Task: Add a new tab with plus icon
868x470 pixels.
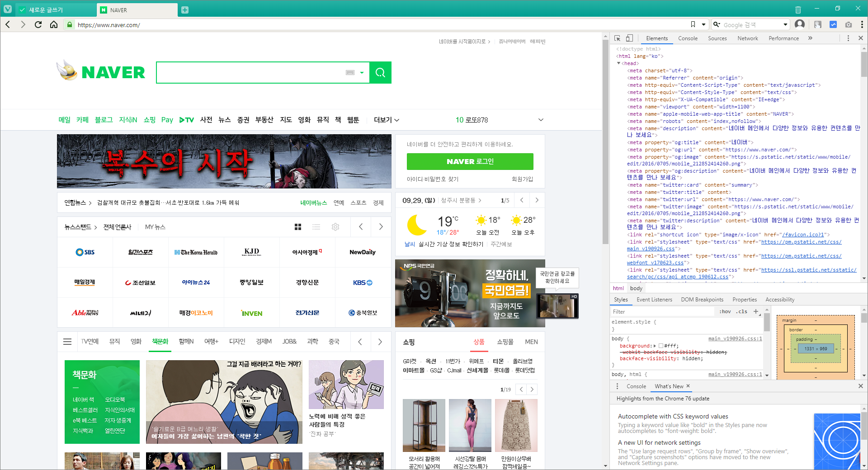Action: click(x=185, y=10)
